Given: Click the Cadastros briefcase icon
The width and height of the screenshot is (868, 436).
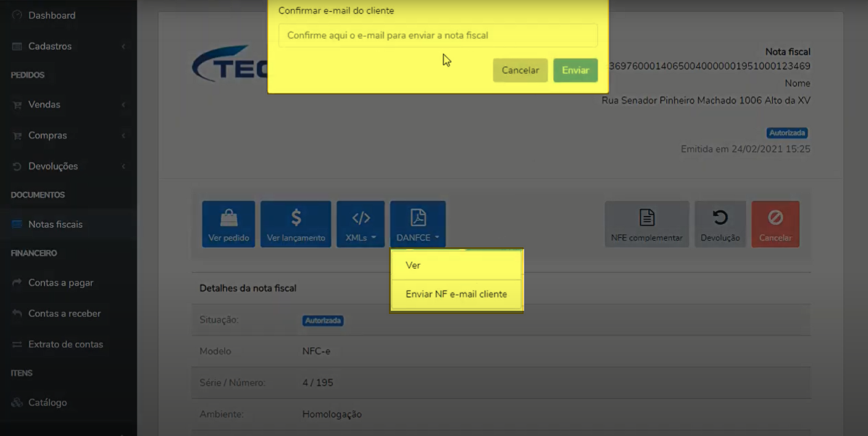Looking at the screenshot, I should [17, 46].
